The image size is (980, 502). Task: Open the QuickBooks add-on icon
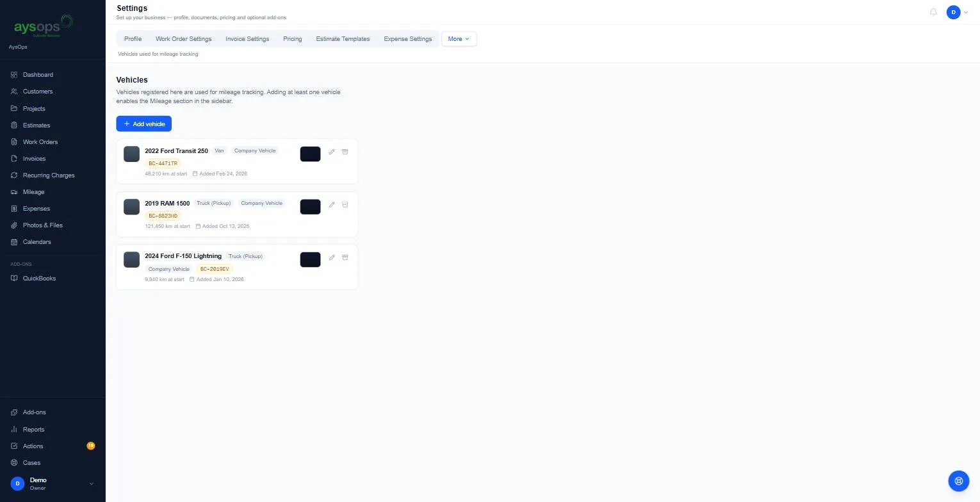point(14,278)
